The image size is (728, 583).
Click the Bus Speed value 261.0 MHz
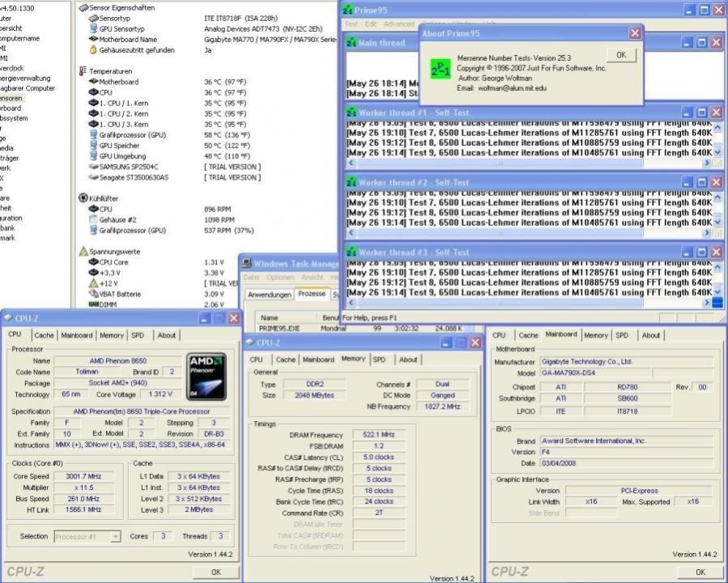pos(83,499)
